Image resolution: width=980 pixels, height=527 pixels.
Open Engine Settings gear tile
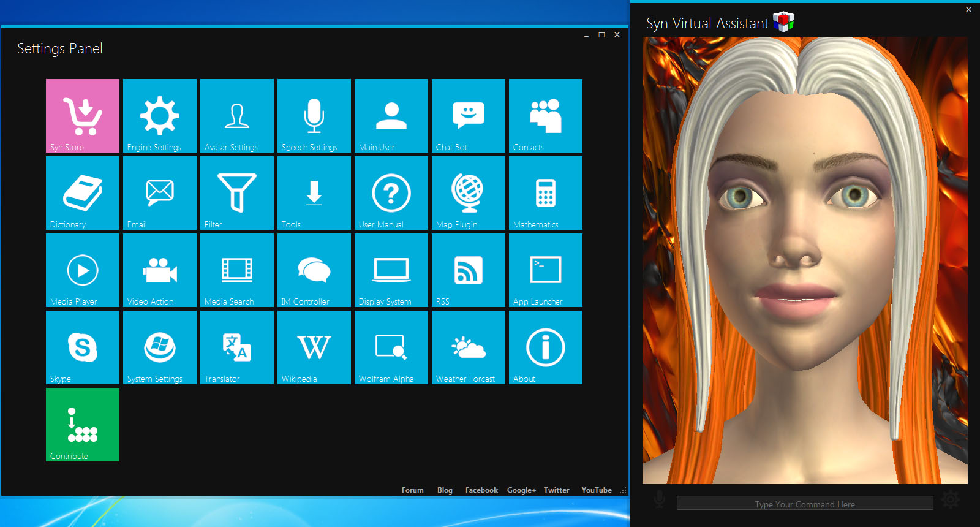pyautogui.click(x=160, y=116)
